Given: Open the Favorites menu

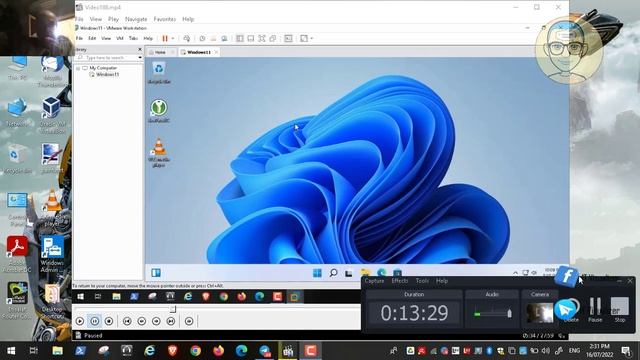Looking at the screenshot, I should pyautogui.click(x=164, y=19).
